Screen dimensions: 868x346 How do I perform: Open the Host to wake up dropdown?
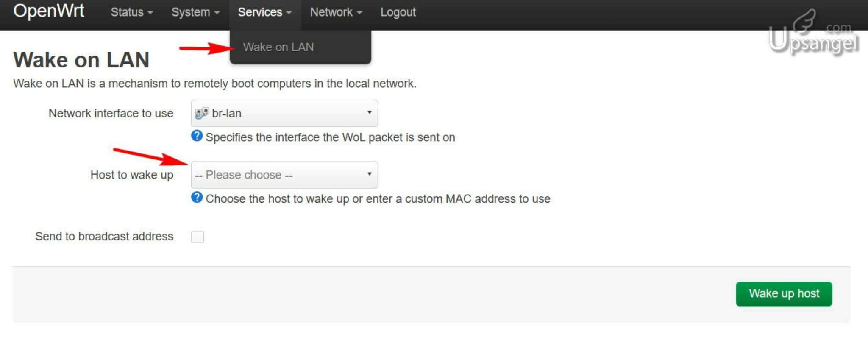284,174
